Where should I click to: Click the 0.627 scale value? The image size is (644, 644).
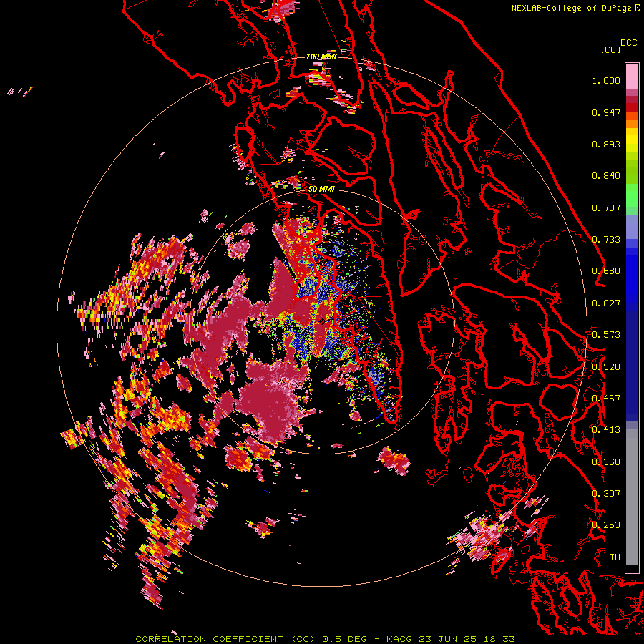click(x=606, y=303)
